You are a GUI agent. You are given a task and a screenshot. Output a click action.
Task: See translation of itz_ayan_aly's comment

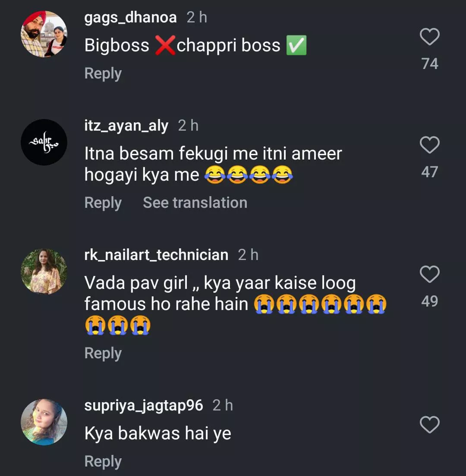tap(195, 203)
